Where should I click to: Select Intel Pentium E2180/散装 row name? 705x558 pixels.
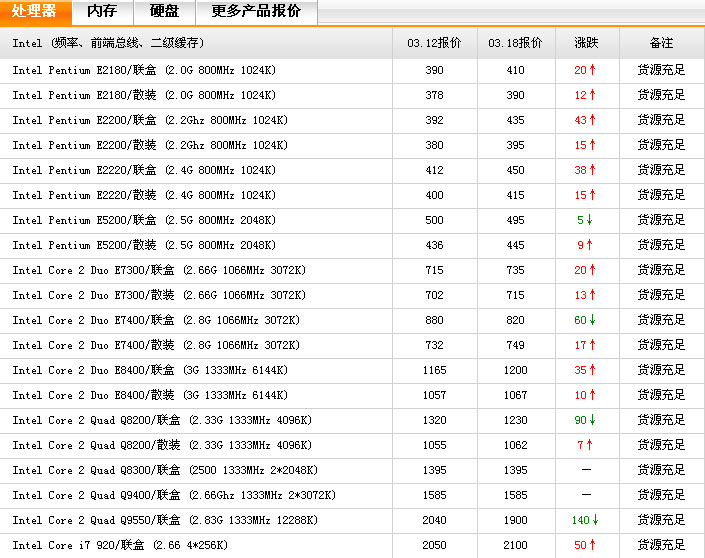(x=144, y=95)
